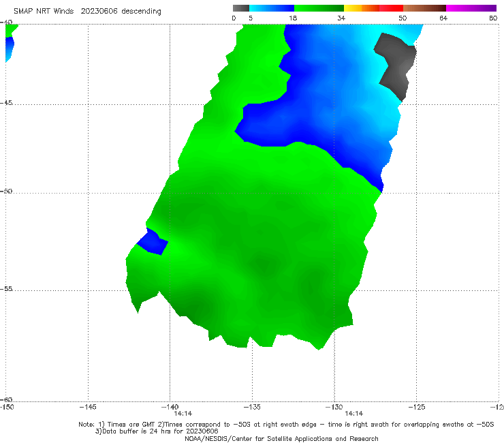This screenshot has width=504, height=443.
Task: Click the colorbar label '50' below the colorbar
Action: click(x=403, y=18)
